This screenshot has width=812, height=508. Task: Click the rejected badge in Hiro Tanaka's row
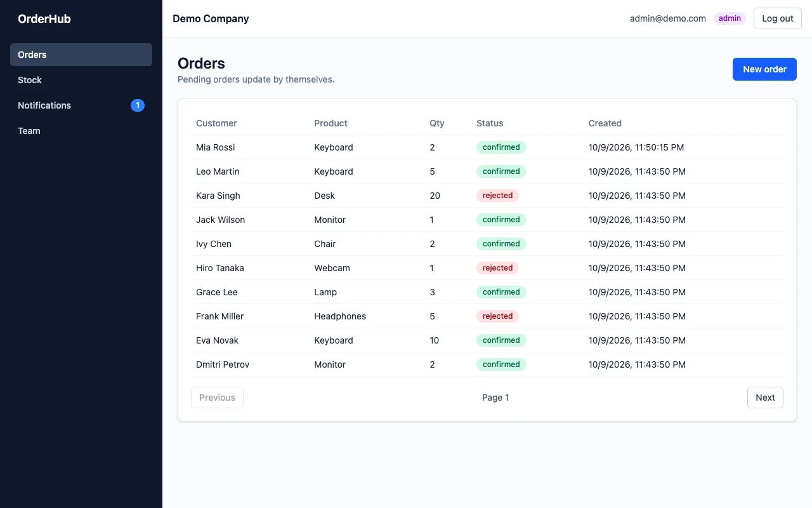coord(497,268)
